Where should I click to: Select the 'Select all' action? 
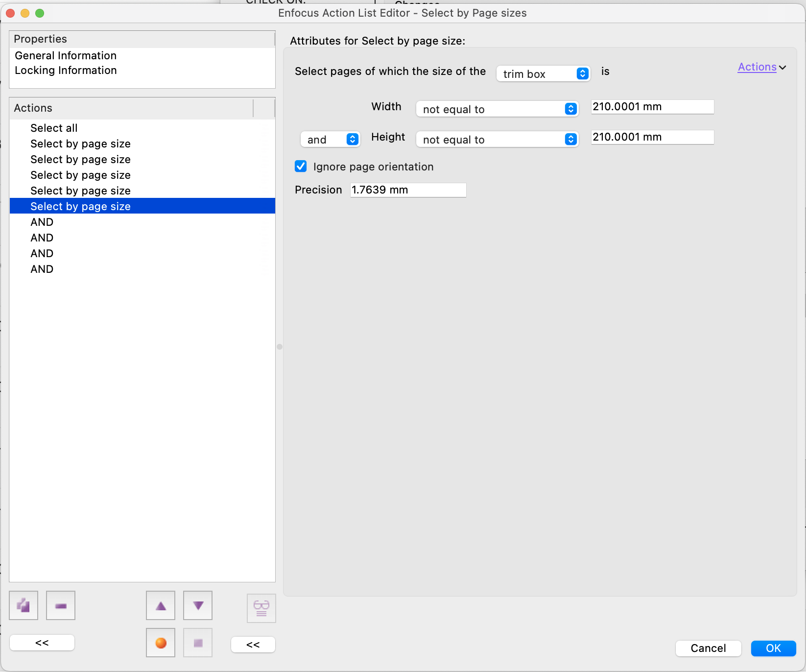point(54,128)
